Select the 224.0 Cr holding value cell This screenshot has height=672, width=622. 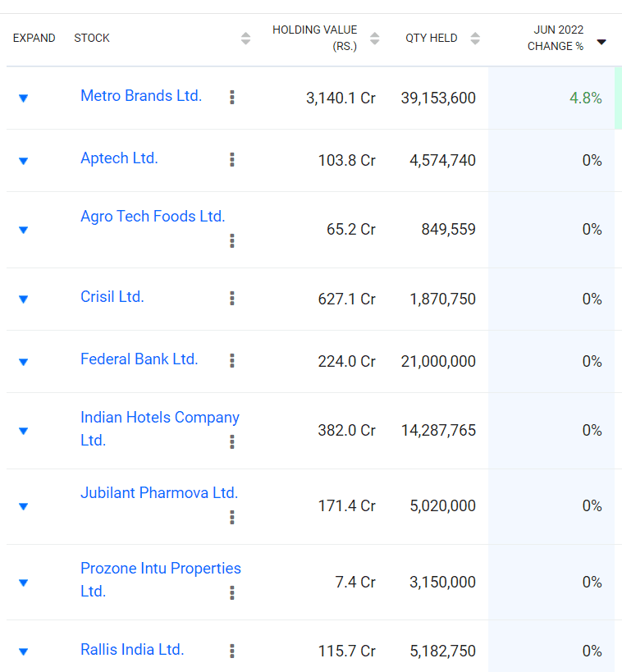(347, 362)
